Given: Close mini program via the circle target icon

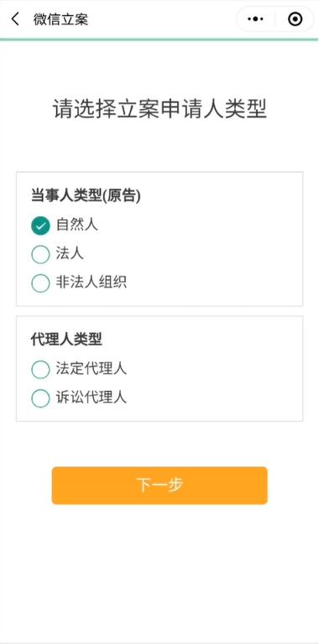Looking at the screenshot, I should click(x=295, y=19).
